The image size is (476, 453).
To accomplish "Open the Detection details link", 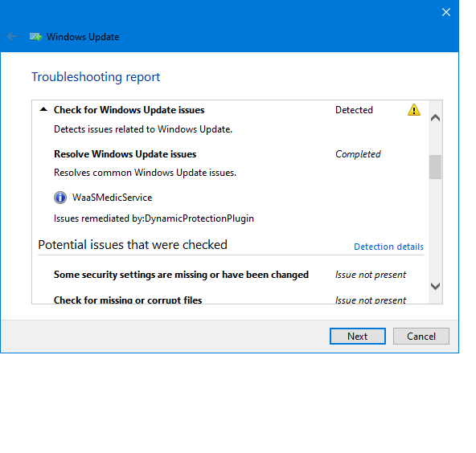I will pyautogui.click(x=388, y=247).
